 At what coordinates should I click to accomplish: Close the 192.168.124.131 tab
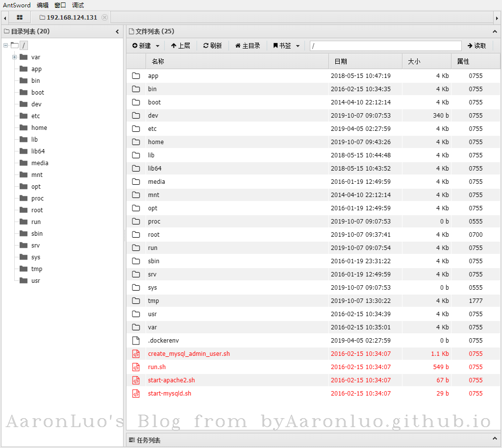pos(104,18)
